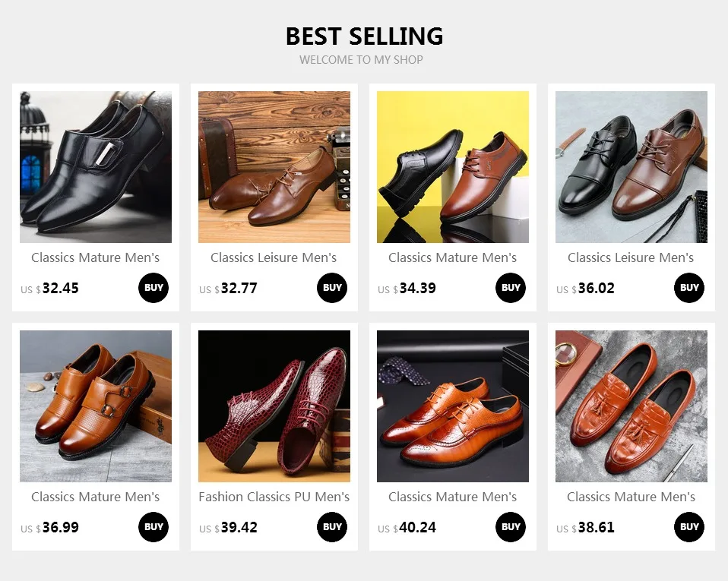Select shoe image with yellow background
Image resolution: width=728 pixels, height=581 pixels.
tap(453, 167)
